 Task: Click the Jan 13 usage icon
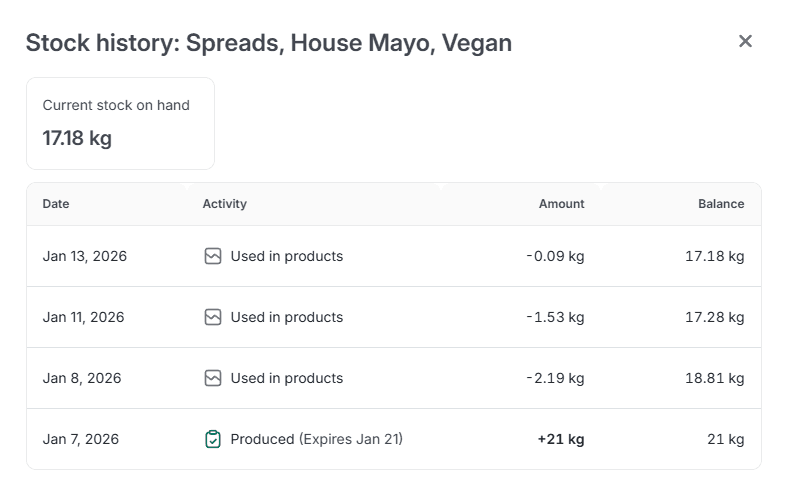click(x=212, y=256)
